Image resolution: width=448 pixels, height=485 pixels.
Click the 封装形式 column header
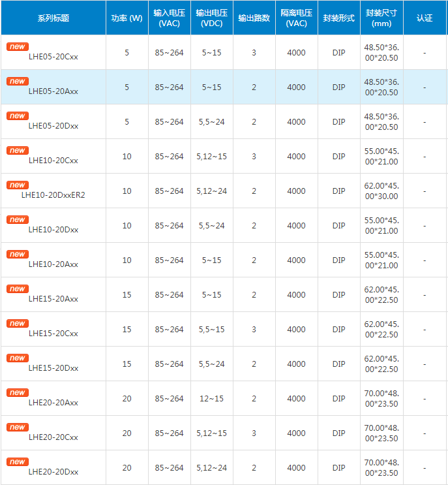click(x=339, y=18)
